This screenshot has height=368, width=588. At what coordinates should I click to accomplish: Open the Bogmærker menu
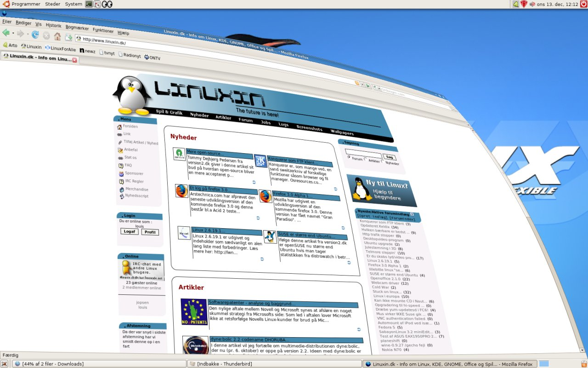tap(77, 28)
